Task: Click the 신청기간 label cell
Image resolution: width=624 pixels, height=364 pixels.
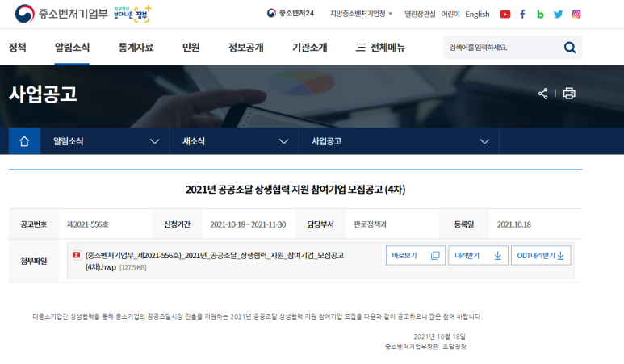Action: click(177, 224)
